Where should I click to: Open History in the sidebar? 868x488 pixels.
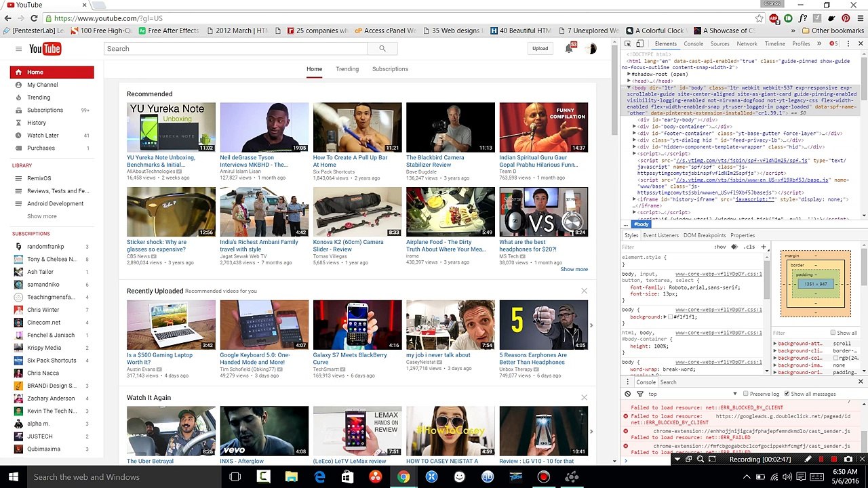pyautogui.click(x=37, y=123)
